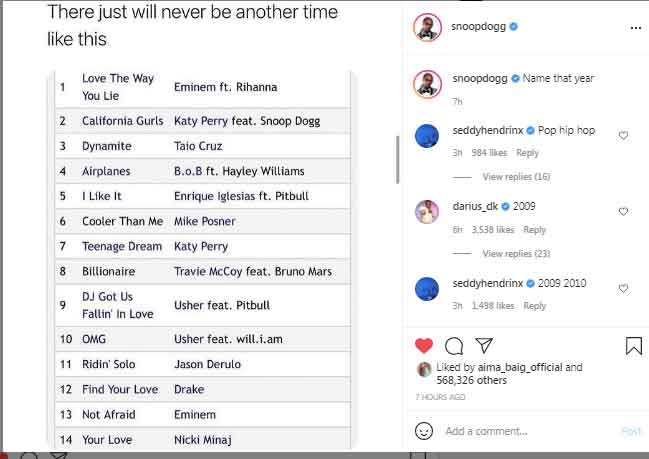Like seddyhendrinx's 2009 2010 comment
Viewport: 649px width, 459px height.
click(x=623, y=288)
